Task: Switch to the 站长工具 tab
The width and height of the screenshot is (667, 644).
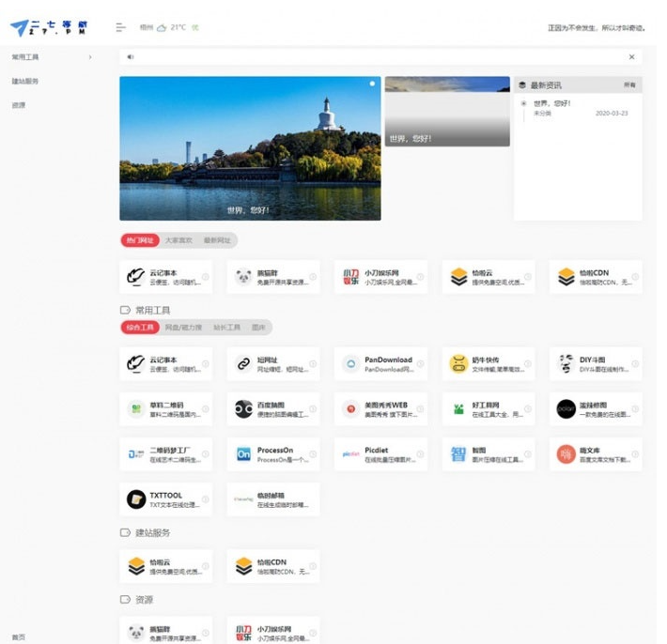Action: [226, 327]
